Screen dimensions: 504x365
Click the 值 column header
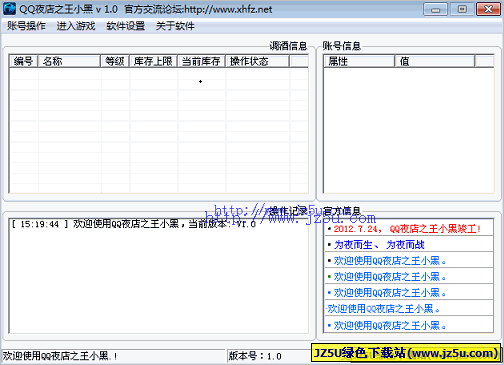[435, 61]
